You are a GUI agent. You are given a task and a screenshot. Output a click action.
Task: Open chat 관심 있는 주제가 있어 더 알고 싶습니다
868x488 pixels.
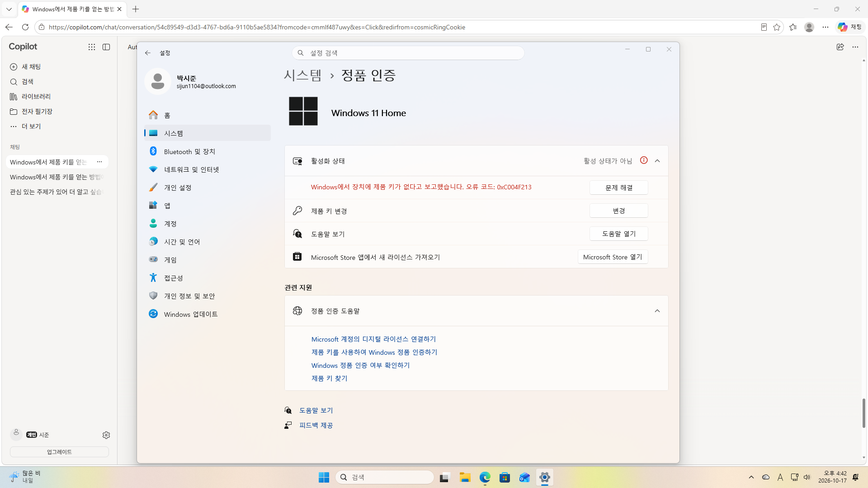point(57,192)
